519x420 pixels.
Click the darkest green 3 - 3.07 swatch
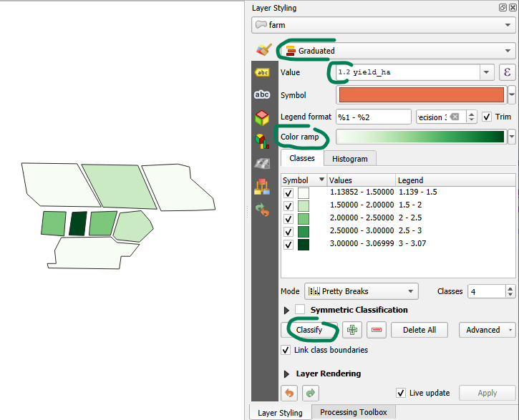point(304,245)
